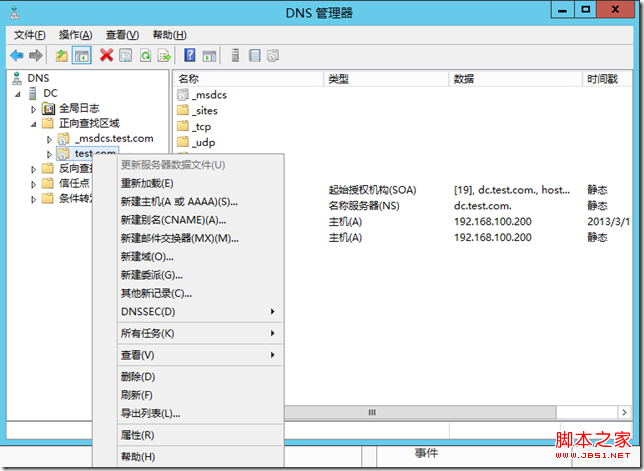Expand the 全局日志 tree node
Screen dimensions: 644x471
[x=34, y=109]
